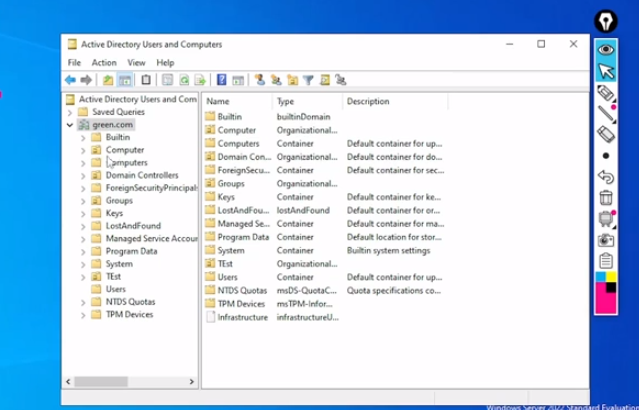Expand the TPM Devices tree node
Image resolution: width=639 pixels, height=410 pixels.
[83, 315]
